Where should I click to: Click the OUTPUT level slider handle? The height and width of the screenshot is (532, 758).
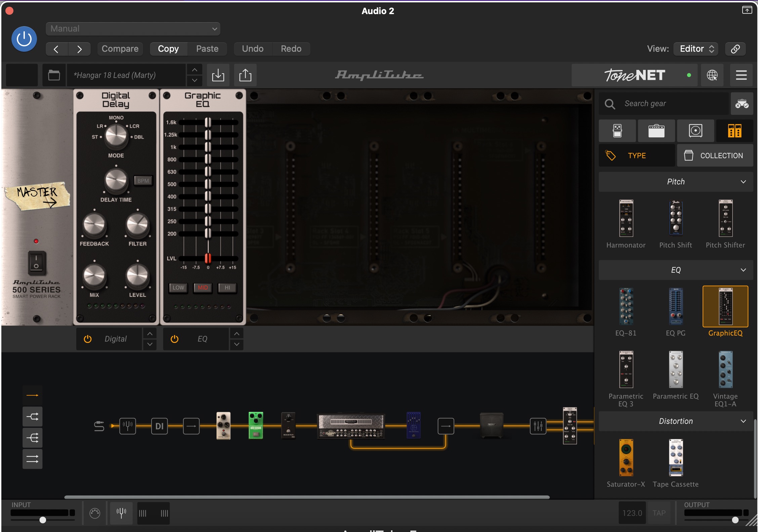pos(735,520)
